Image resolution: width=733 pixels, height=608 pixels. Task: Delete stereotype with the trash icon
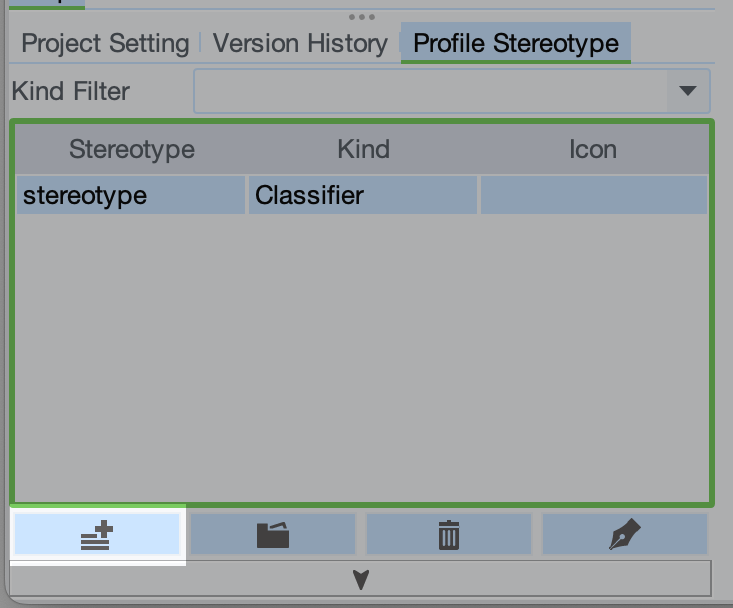click(449, 535)
